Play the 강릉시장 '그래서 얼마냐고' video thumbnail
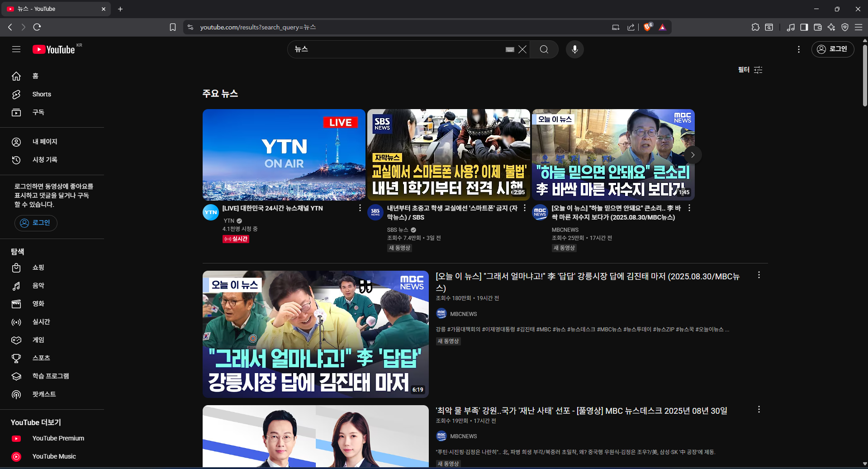This screenshot has height=469, width=868. click(x=316, y=334)
